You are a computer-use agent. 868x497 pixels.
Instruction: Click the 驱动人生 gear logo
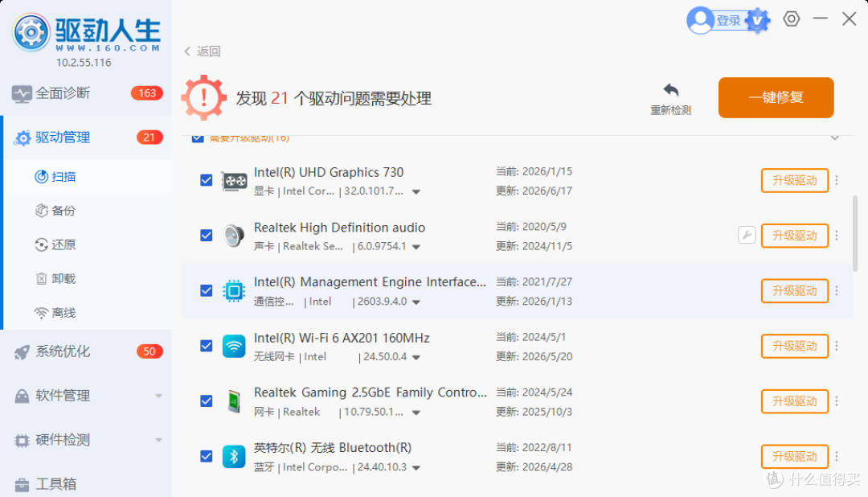[31, 32]
